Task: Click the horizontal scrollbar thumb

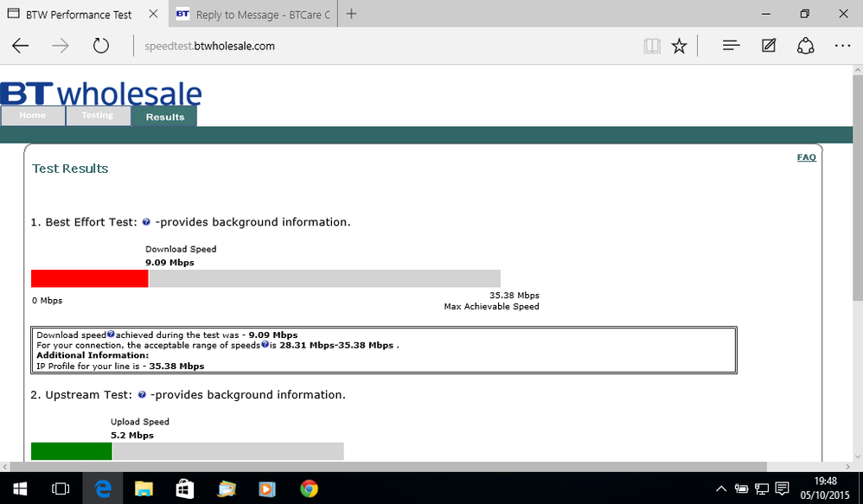Action: (x=388, y=467)
